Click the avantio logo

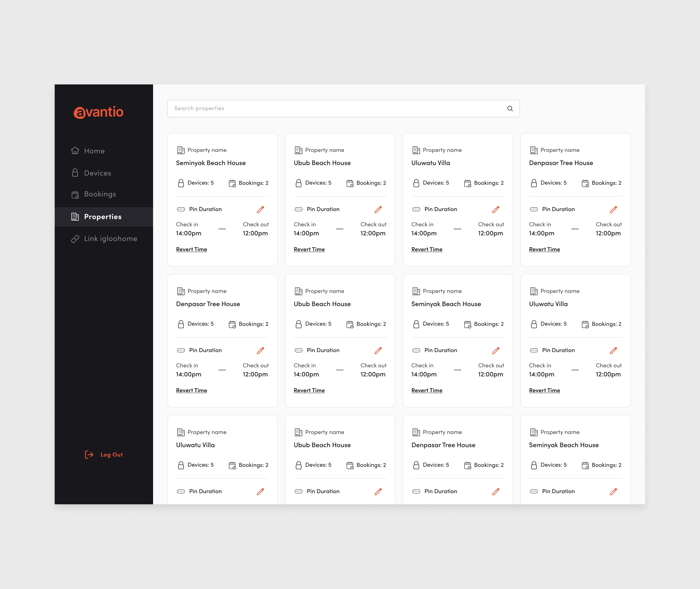coord(98,112)
